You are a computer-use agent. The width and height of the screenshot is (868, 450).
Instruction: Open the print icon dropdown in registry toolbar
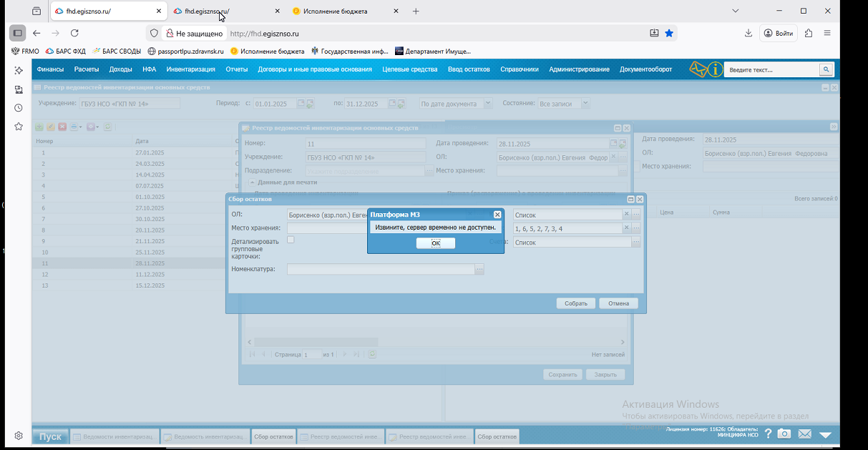[76, 127]
